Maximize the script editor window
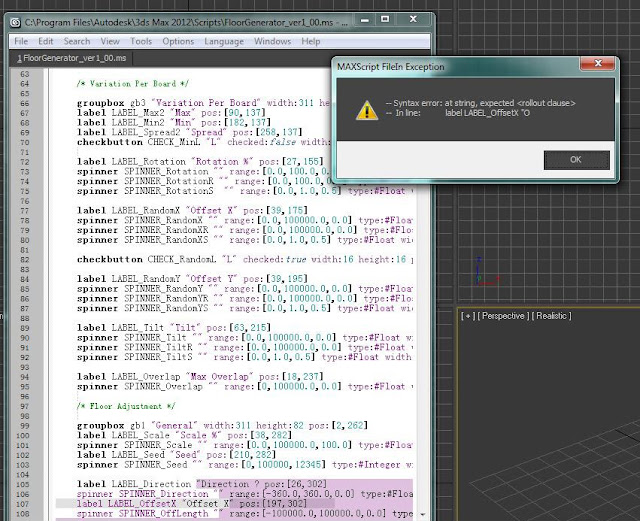This screenshot has width=640, height=521. coord(385,19)
